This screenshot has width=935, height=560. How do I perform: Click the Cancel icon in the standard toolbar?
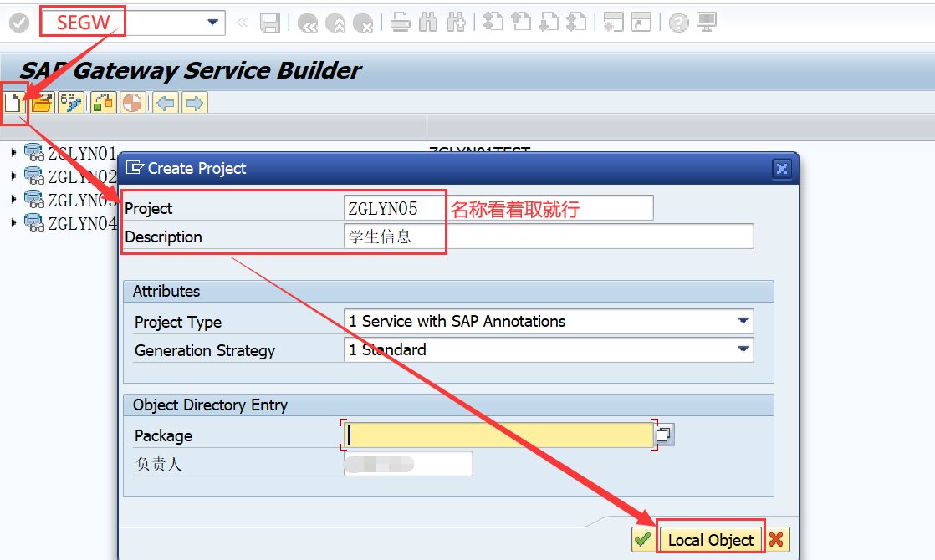[x=363, y=23]
